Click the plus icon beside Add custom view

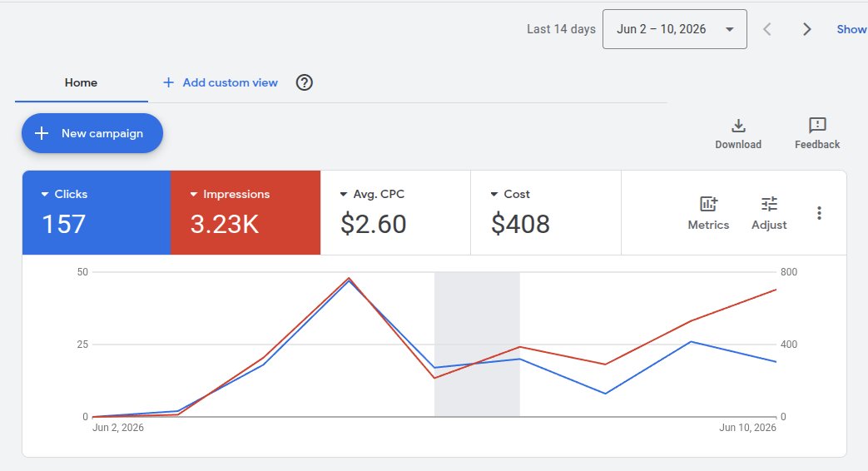tap(168, 82)
